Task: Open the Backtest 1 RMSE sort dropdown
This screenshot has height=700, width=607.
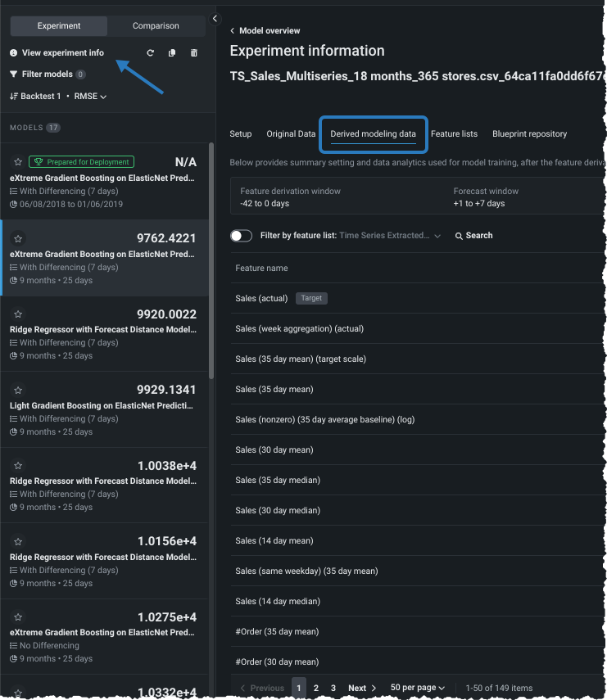Action: (x=58, y=97)
